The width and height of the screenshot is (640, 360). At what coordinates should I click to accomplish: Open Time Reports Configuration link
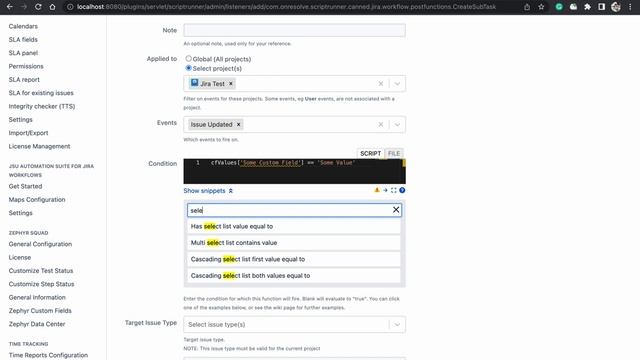pos(48,355)
